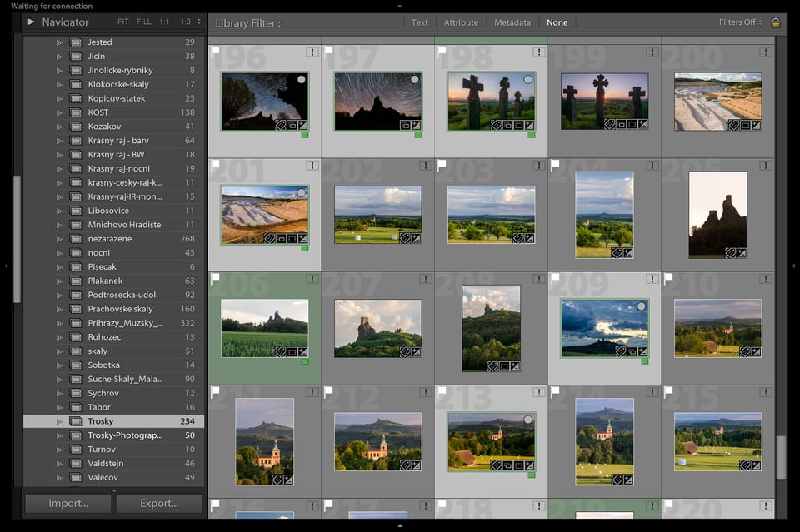Open the Navigator zoom ratio dropdown arrows
Image resolution: width=800 pixels, height=532 pixels.
coord(198,22)
